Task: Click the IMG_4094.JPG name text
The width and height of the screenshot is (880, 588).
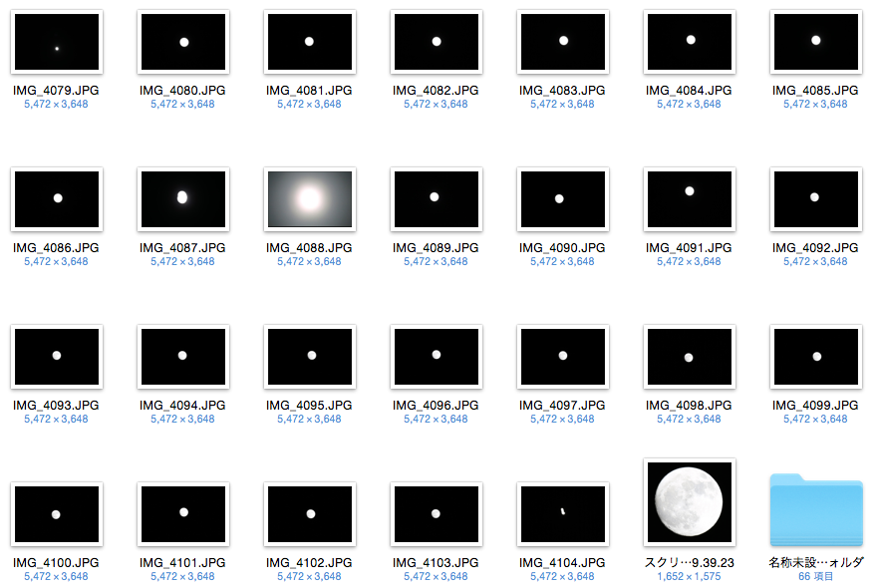Action: (182, 405)
